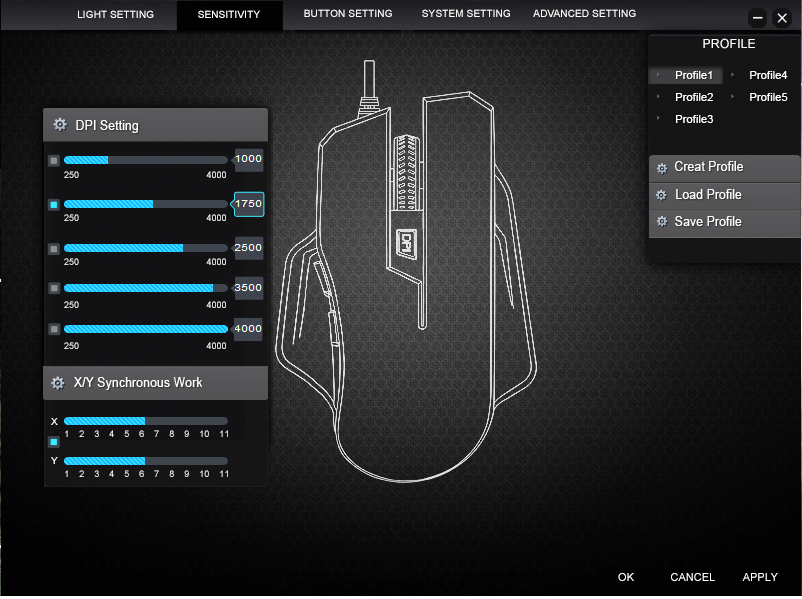Switch to the Light Setting tab

pos(115,14)
